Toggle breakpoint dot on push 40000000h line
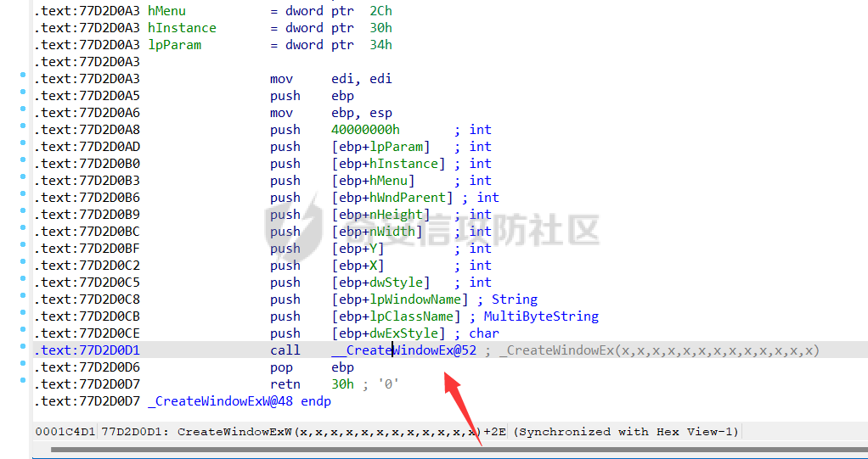This screenshot has height=459, width=868. (x=23, y=126)
